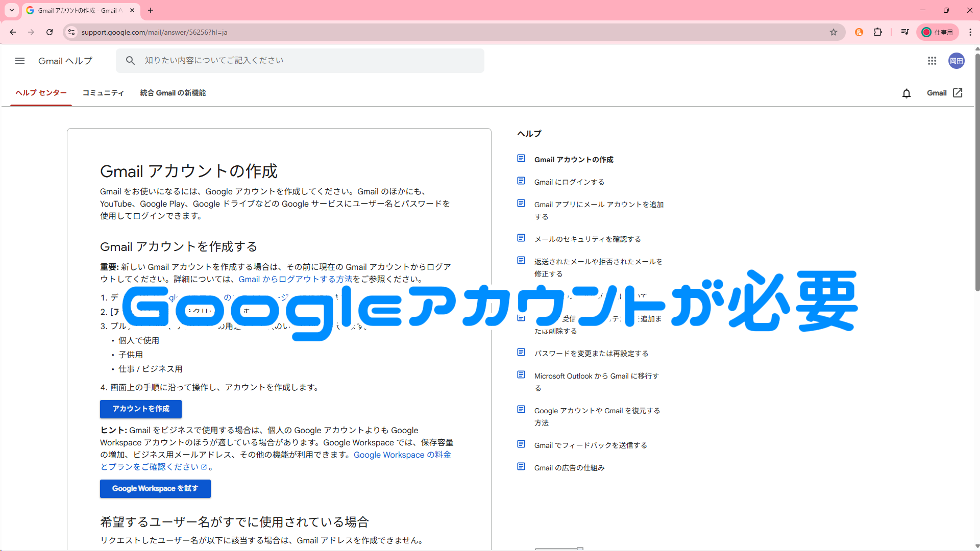
Task: Open the Google apps grid
Action: click(x=932, y=61)
